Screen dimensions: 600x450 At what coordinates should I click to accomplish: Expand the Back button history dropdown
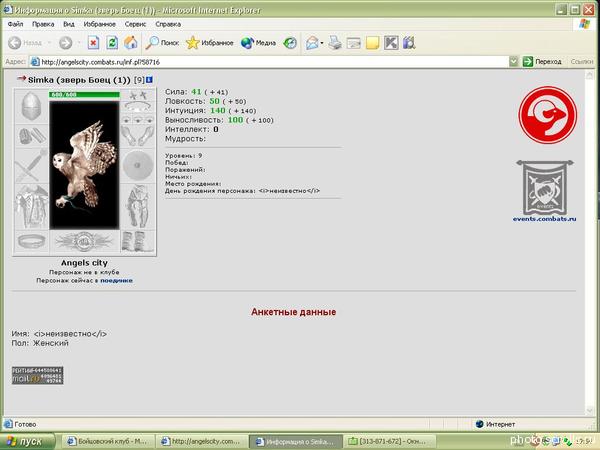[x=49, y=43]
